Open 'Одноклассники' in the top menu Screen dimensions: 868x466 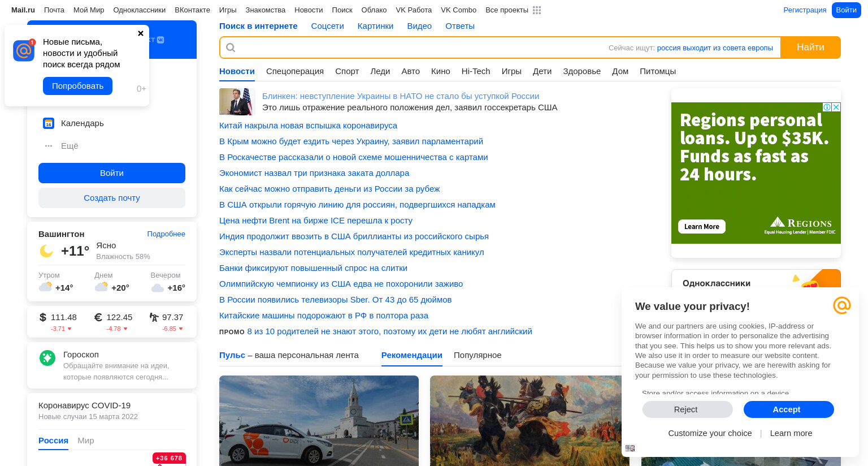(140, 10)
